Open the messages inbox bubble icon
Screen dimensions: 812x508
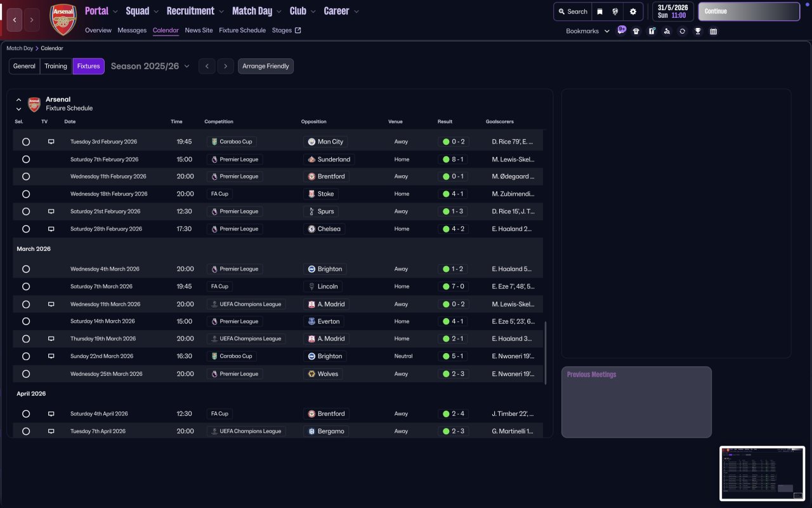pyautogui.click(x=622, y=30)
